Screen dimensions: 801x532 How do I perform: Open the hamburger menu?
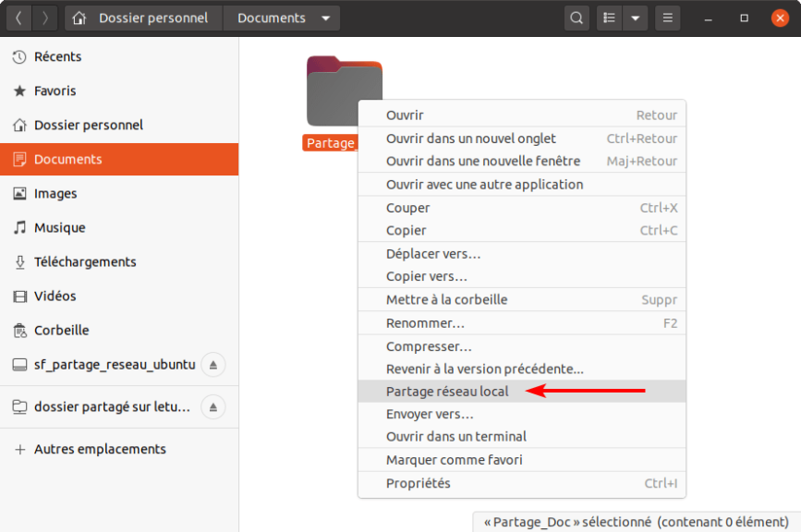pyautogui.click(x=667, y=17)
